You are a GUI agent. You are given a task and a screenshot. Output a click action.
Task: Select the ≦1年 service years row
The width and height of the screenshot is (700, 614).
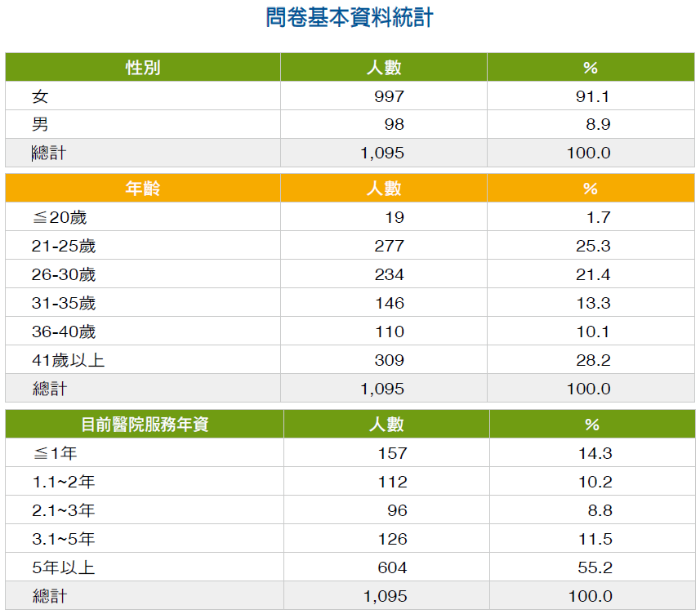[55, 454]
